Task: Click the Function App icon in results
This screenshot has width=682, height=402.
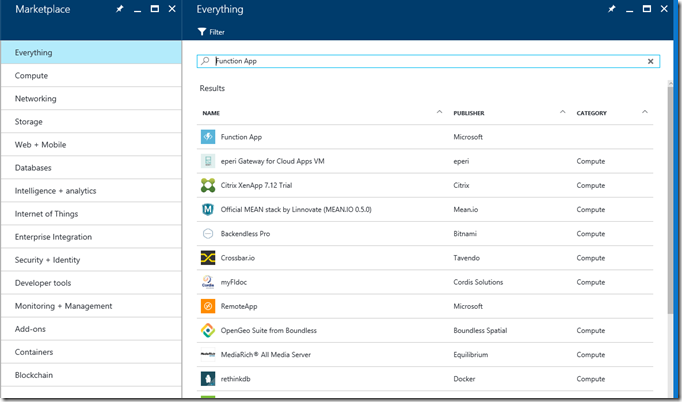Action: [x=208, y=137]
